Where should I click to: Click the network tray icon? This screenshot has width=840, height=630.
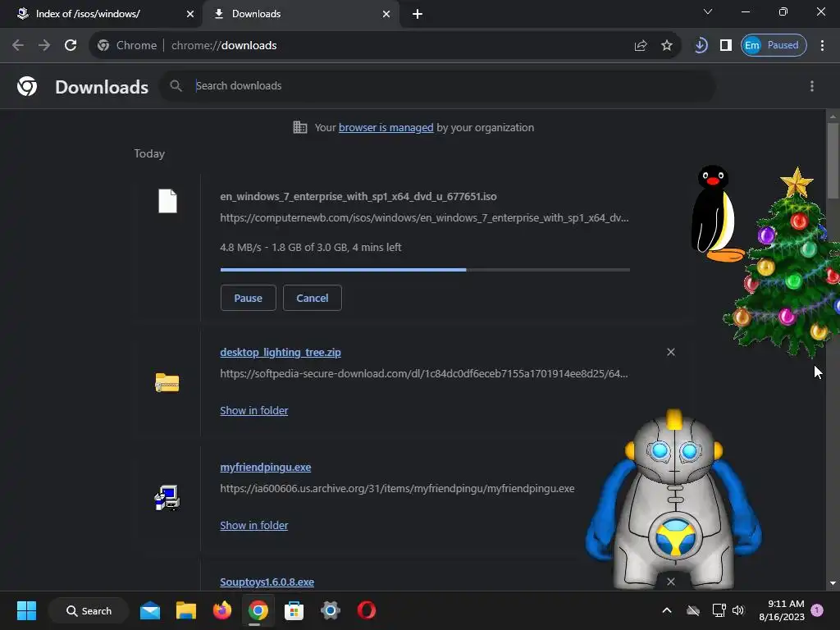(x=719, y=610)
